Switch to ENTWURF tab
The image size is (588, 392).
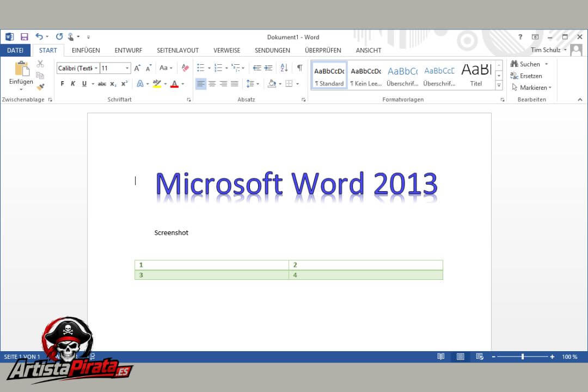click(x=128, y=50)
